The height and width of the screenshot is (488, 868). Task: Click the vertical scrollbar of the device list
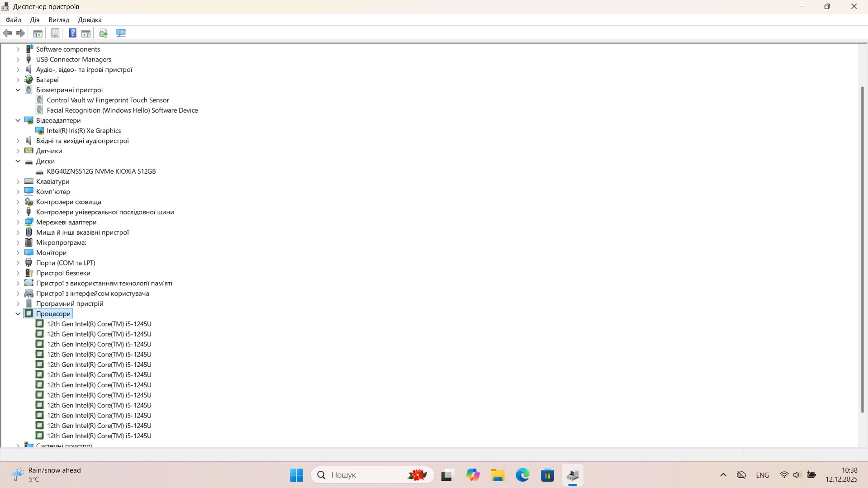pyautogui.click(x=862, y=249)
